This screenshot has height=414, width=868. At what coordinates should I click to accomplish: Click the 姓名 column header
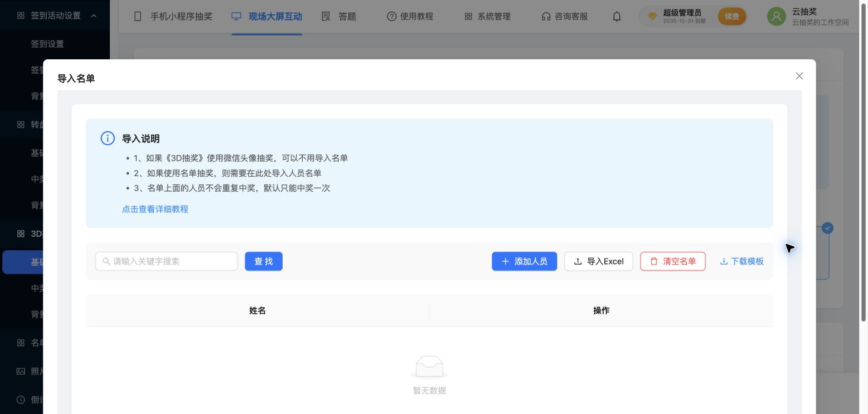[258, 310]
